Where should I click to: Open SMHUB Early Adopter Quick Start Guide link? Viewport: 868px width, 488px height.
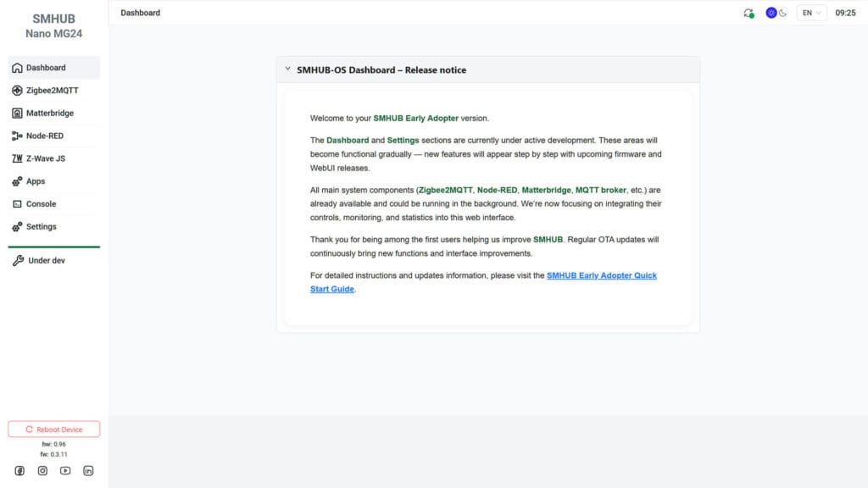(x=601, y=276)
